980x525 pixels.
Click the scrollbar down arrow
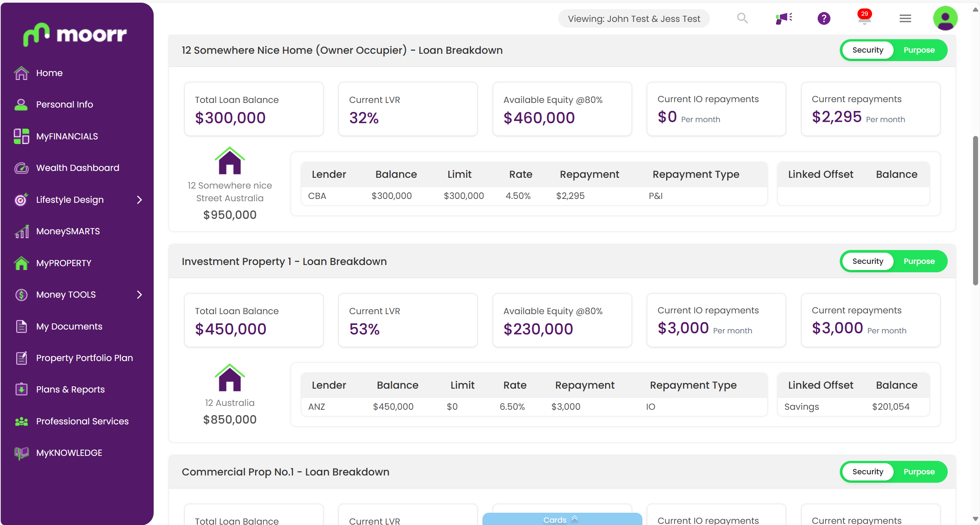[975, 519]
